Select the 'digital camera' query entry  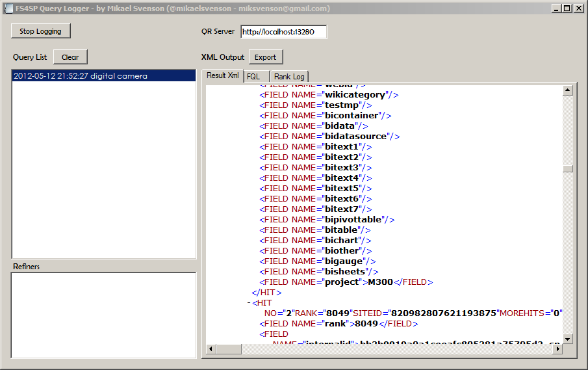104,76
